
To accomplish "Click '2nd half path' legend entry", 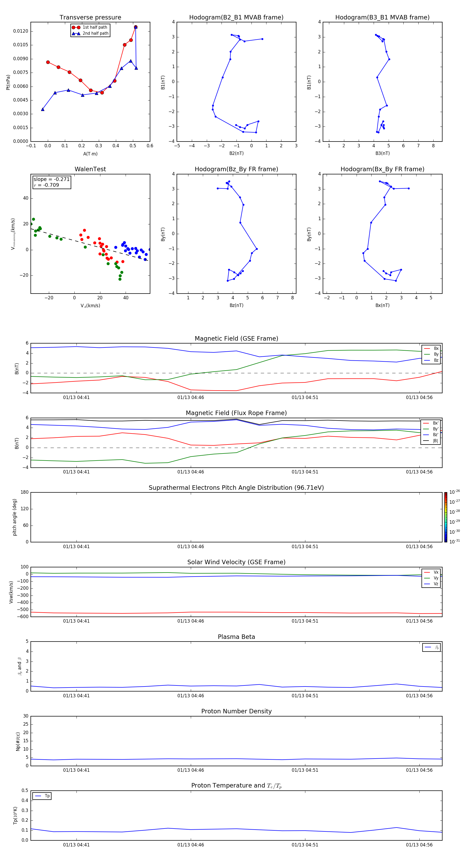I will (x=90, y=33).
